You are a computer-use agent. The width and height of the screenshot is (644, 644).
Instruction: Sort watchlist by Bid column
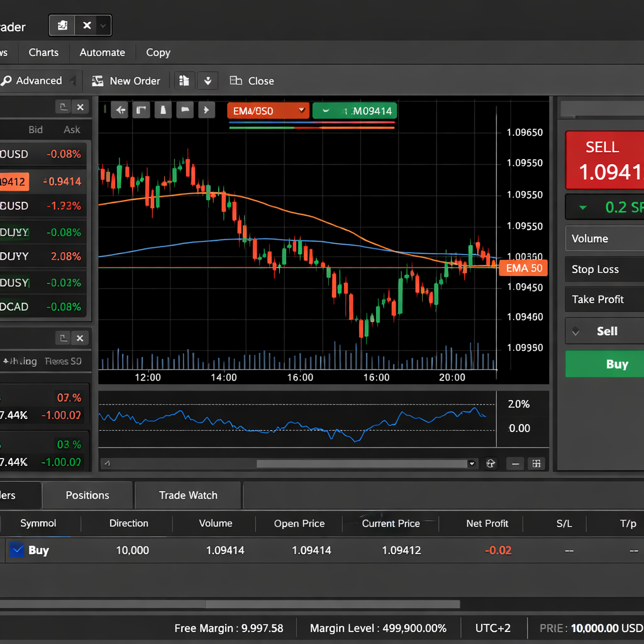(x=36, y=130)
